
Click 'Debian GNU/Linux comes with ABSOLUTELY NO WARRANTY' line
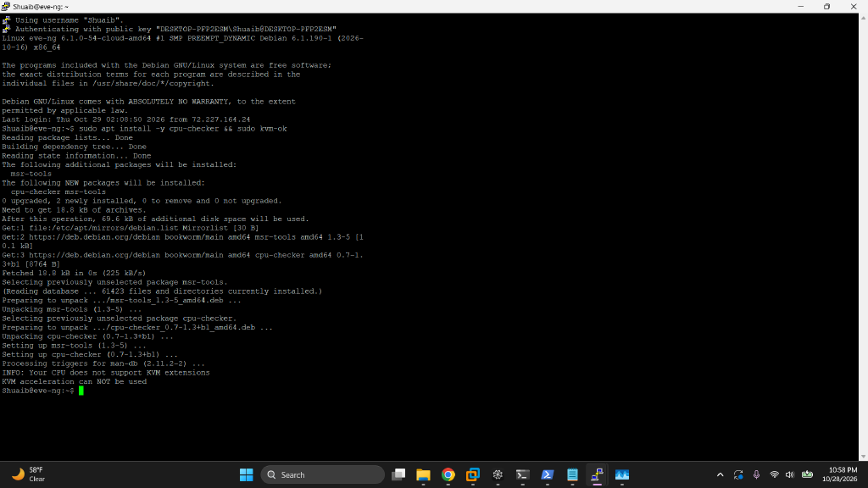click(149, 102)
